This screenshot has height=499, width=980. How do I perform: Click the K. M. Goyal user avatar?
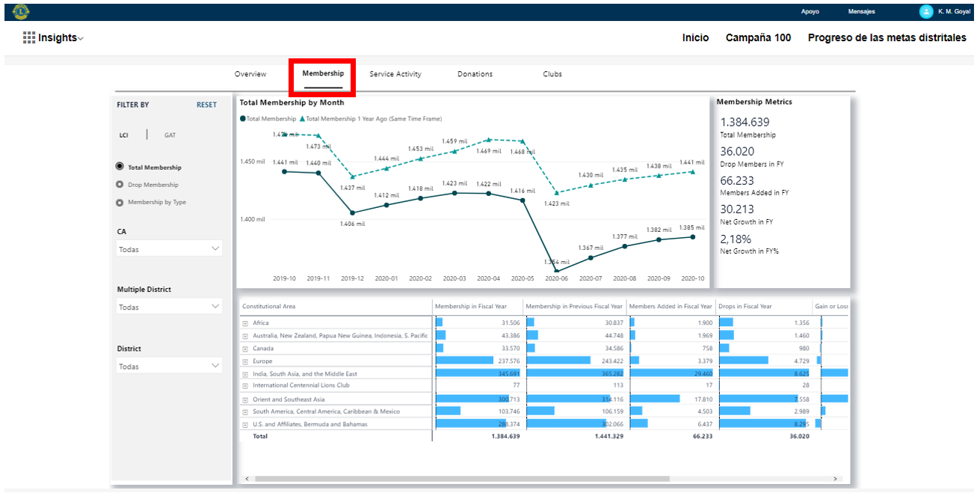(926, 11)
